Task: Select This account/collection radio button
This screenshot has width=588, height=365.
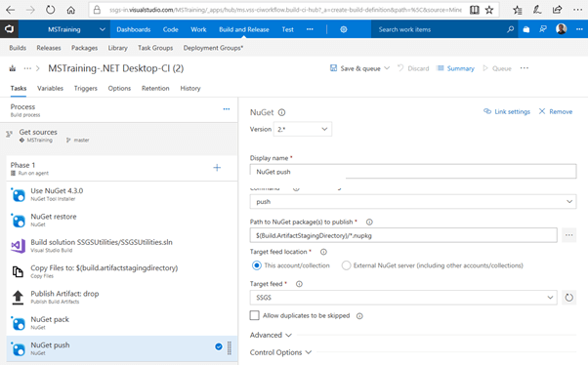Action: 257,265
